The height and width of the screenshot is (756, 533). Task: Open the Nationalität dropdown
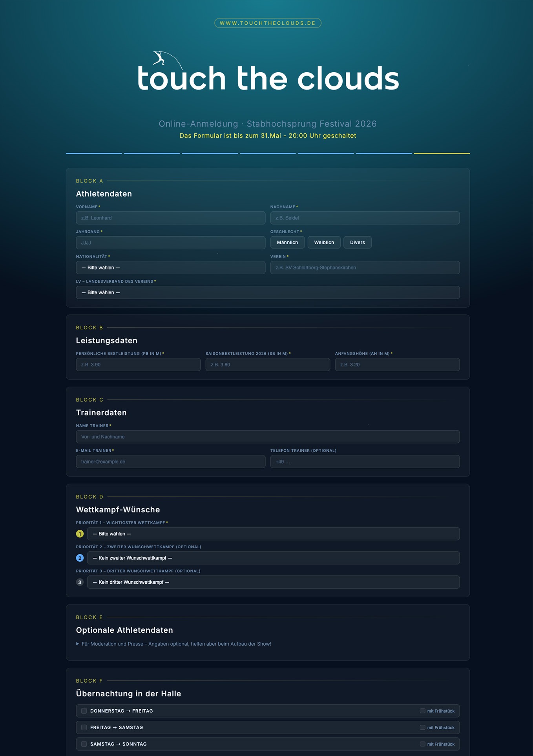170,268
